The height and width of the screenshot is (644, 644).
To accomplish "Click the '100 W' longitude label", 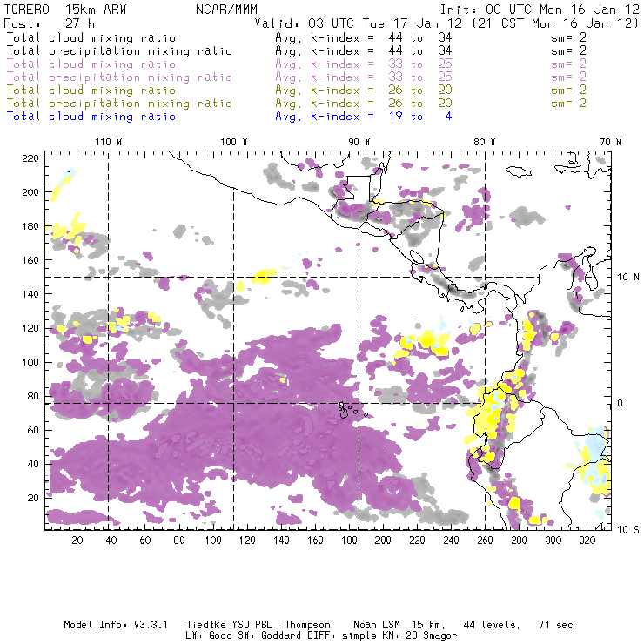I will coord(234,142).
